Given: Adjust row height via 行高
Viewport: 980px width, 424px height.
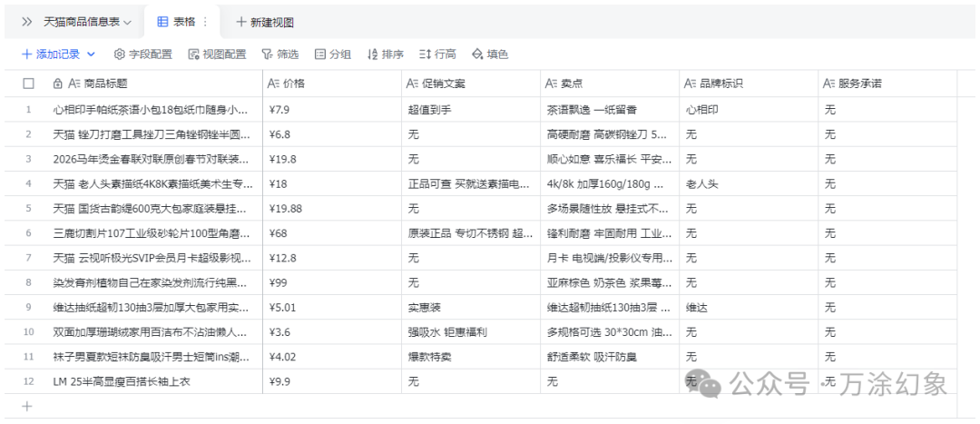Looking at the screenshot, I should click(x=436, y=54).
